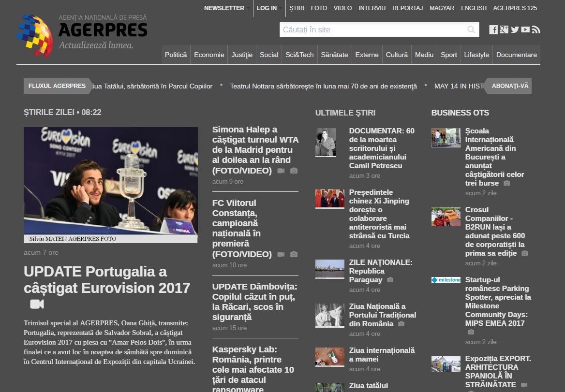Click video icon beside FC Viitorul article
This screenshot has height=392, width=565.
click(x=281, y=255)
